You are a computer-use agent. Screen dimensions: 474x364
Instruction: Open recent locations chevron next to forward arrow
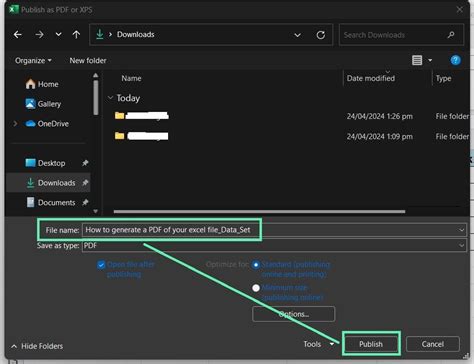[x=58, y=34]
